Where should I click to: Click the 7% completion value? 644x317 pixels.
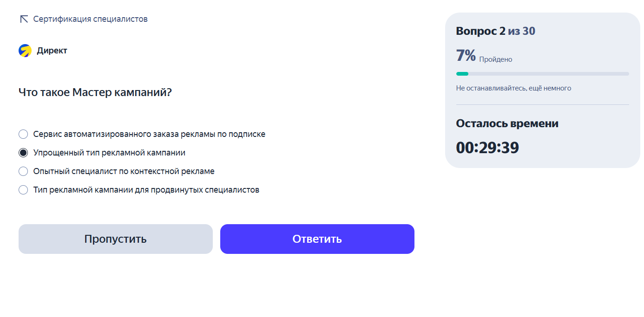[466, 56]
